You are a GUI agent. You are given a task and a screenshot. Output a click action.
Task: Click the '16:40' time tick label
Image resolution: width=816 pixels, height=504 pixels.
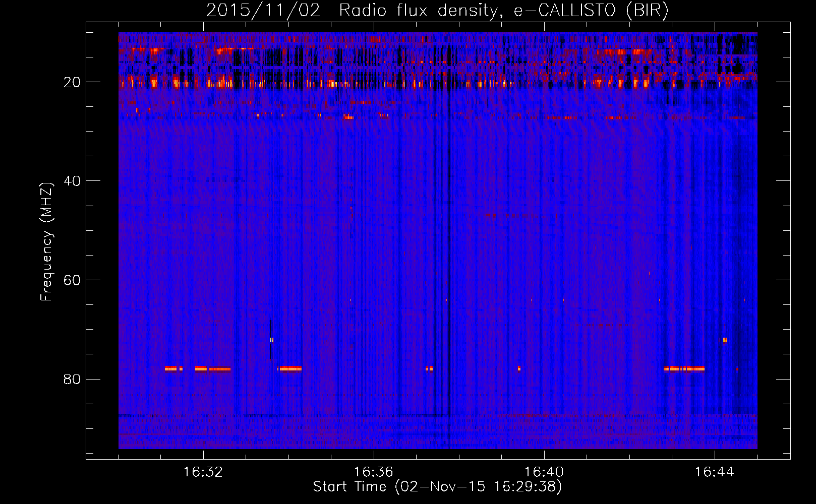pyautogui.click(x=544, y=472)
